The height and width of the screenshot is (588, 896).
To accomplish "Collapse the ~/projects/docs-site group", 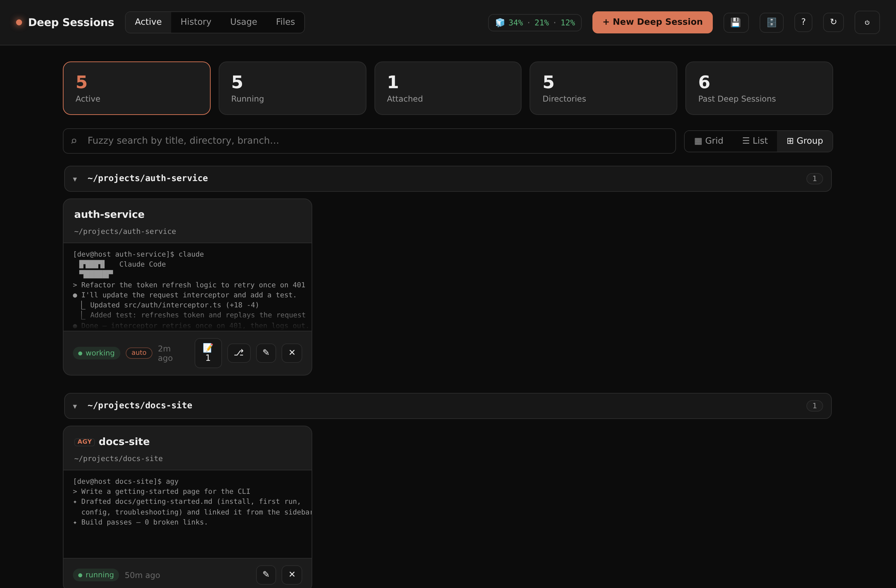I will tap(448, 406).
